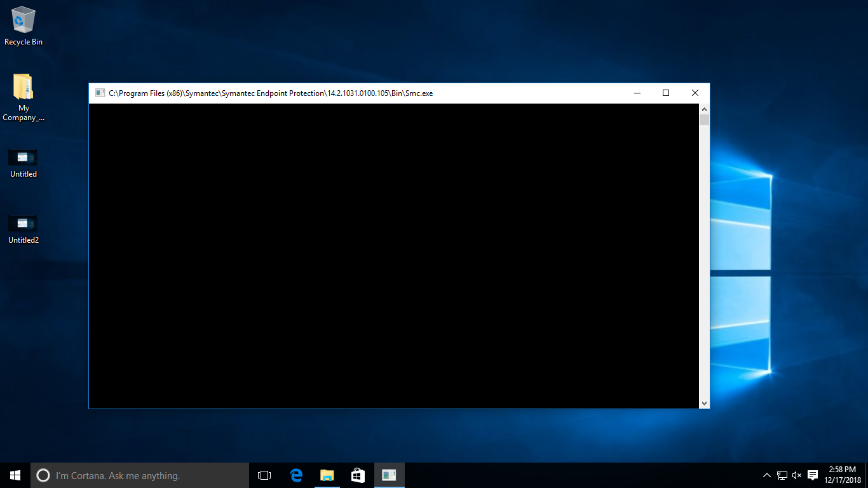Open the network status tray icon

782,475
